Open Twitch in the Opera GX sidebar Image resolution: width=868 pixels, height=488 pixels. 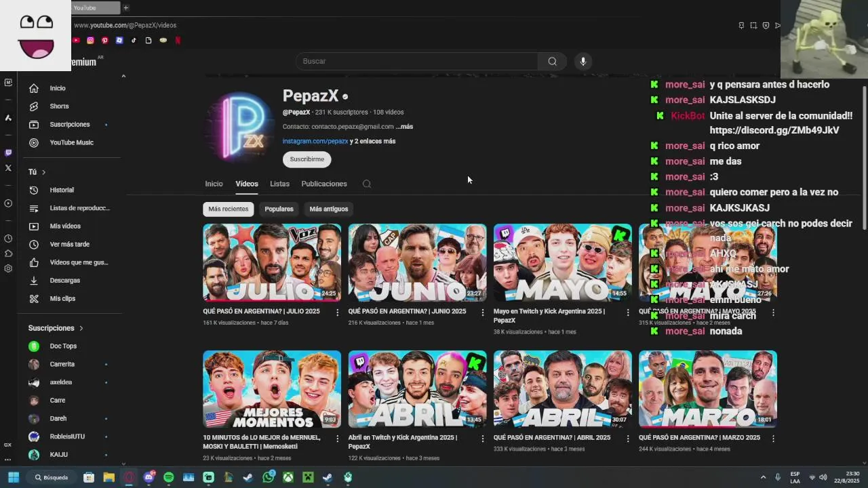pyautogui.click(x=8, y=153)
